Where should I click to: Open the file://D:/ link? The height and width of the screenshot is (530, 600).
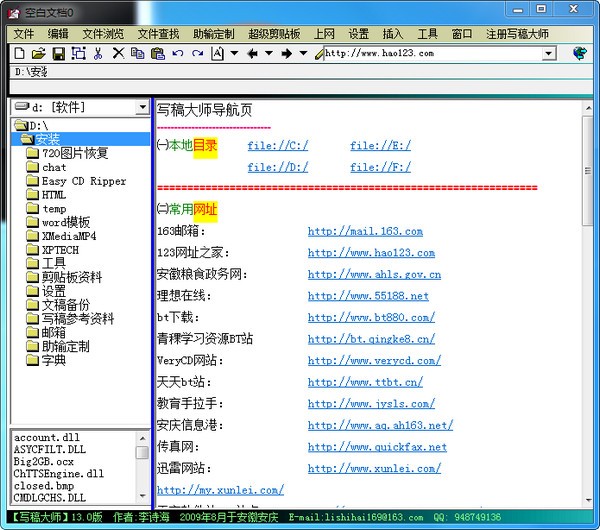click(277, 167)
